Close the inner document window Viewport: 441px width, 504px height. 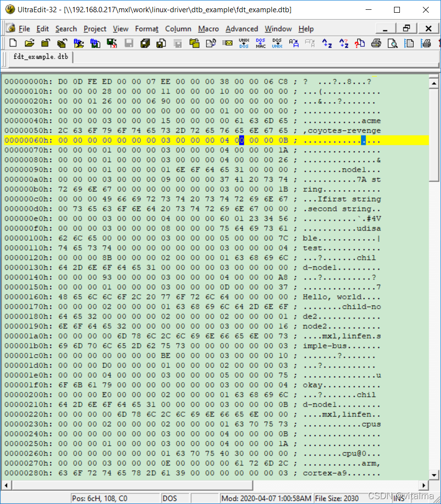(428, 28)
